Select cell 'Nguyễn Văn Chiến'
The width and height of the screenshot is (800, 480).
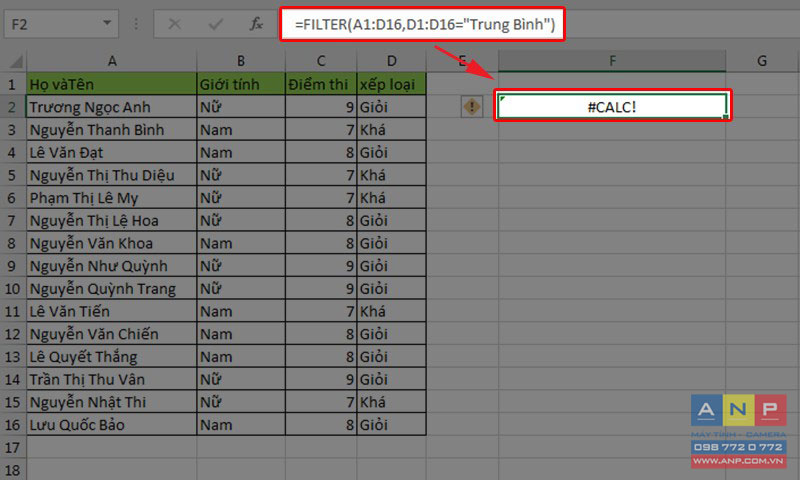[x=112, y=334]
